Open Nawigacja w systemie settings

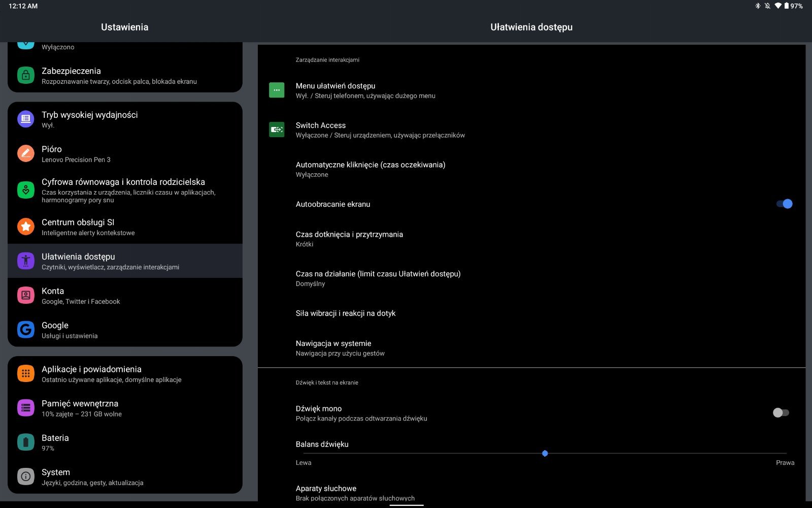pyautogui.click(x=340, y=348)
